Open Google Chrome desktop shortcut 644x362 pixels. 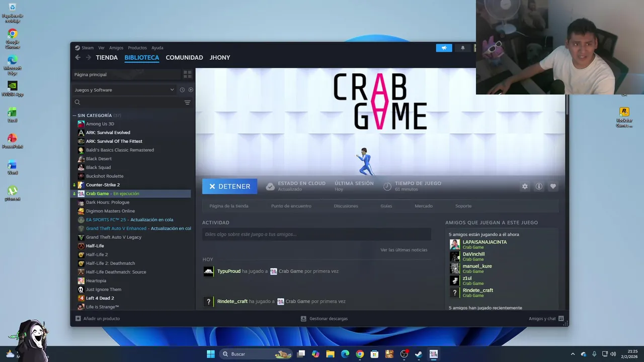[12, 39]
